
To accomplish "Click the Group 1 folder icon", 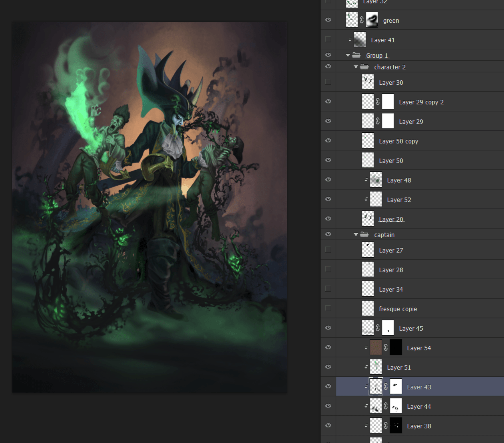I will tap(356, 55).
